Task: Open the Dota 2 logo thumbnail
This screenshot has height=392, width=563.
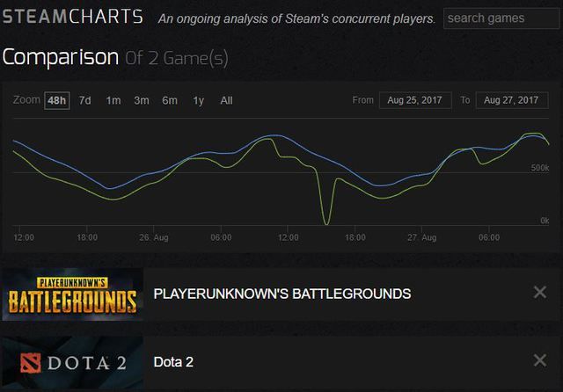Action: [x=71, y=361]
